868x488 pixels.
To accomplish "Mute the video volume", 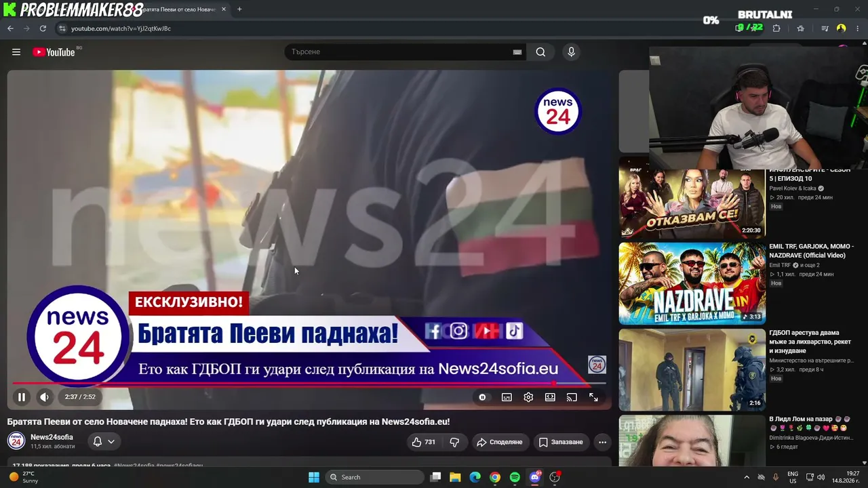I will (44, 397).
